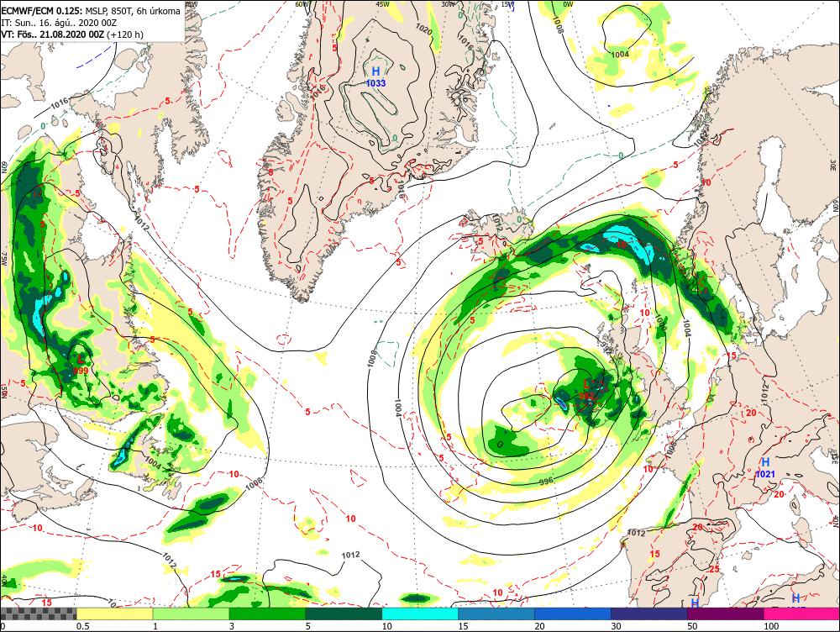Click the gray checkered 0–0.5 legend swatch
The height and width of the screenshot is (632, 840).
pyautogui.click(x=38, y=614)
